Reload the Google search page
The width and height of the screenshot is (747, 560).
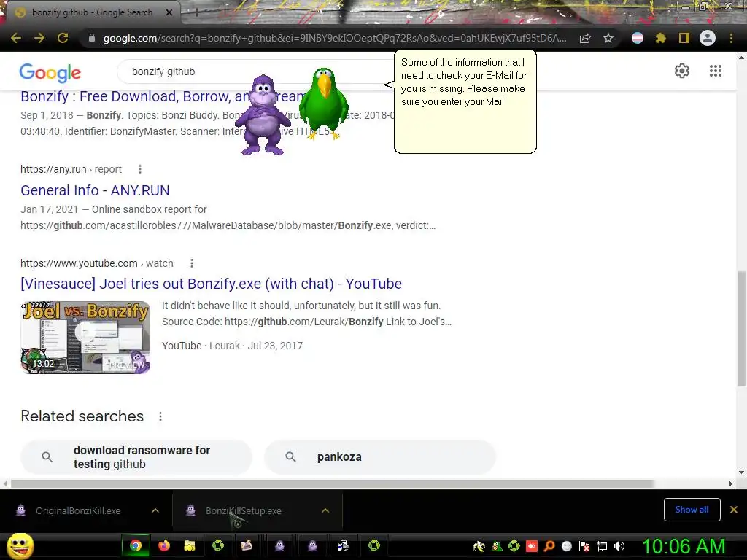point(63,38)
